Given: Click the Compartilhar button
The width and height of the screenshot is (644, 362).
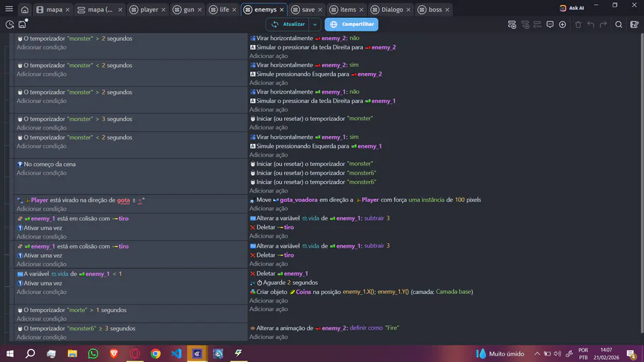Looking at the screenshot, I should 351,24.
